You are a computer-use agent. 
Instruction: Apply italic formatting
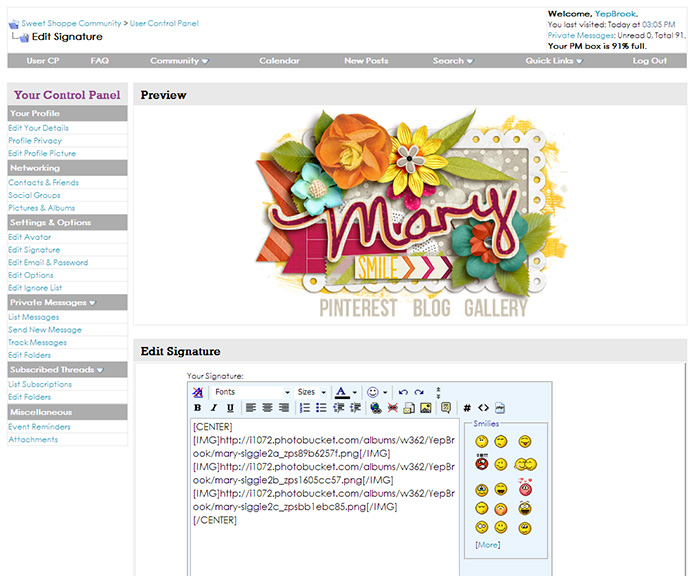(x=214, y=408)
